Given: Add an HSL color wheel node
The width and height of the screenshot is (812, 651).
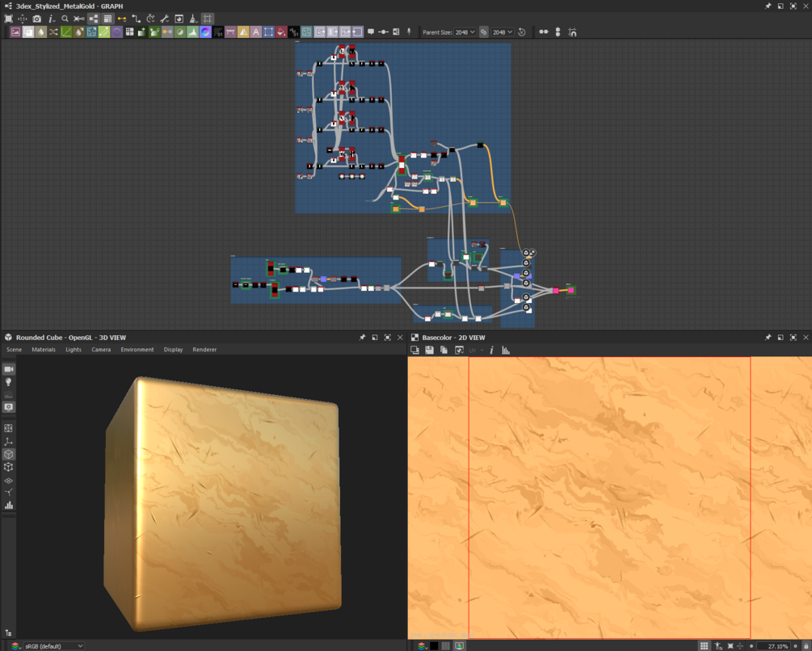Looking at the screenshot, I should click(205, 32).
